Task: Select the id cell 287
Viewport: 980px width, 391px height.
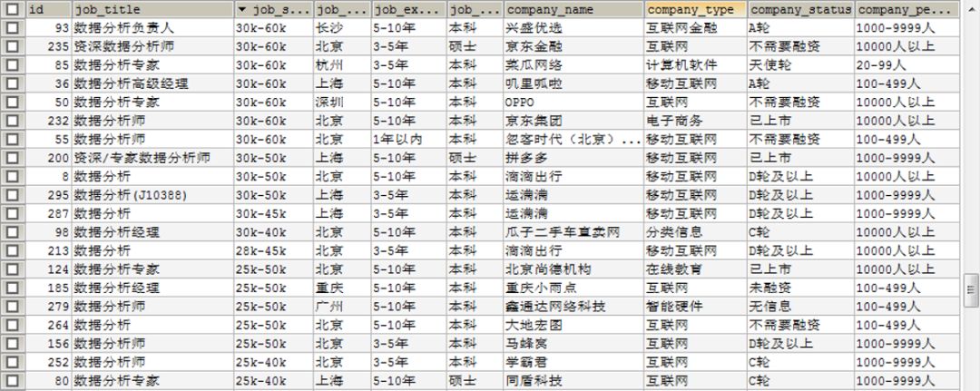Action: [48, 213]
